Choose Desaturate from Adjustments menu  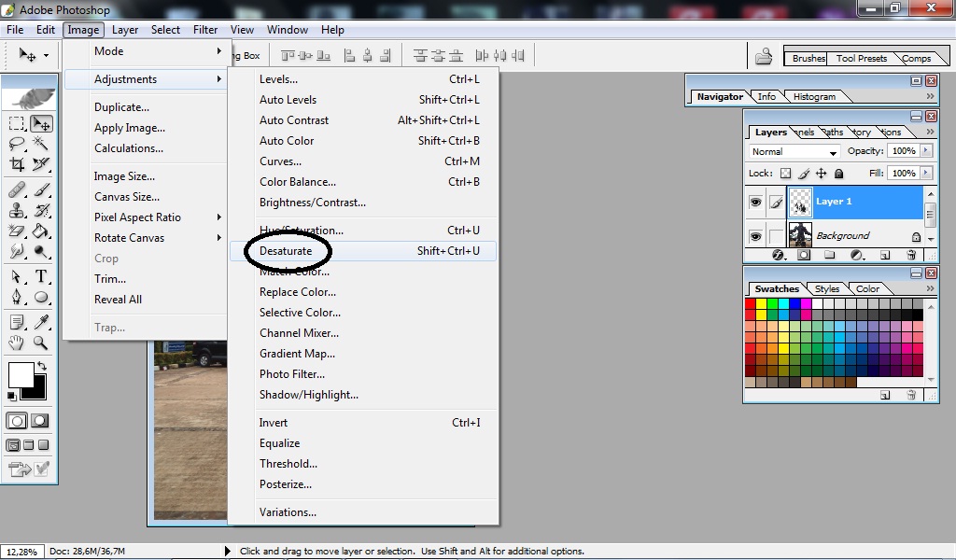pos(363,251)
